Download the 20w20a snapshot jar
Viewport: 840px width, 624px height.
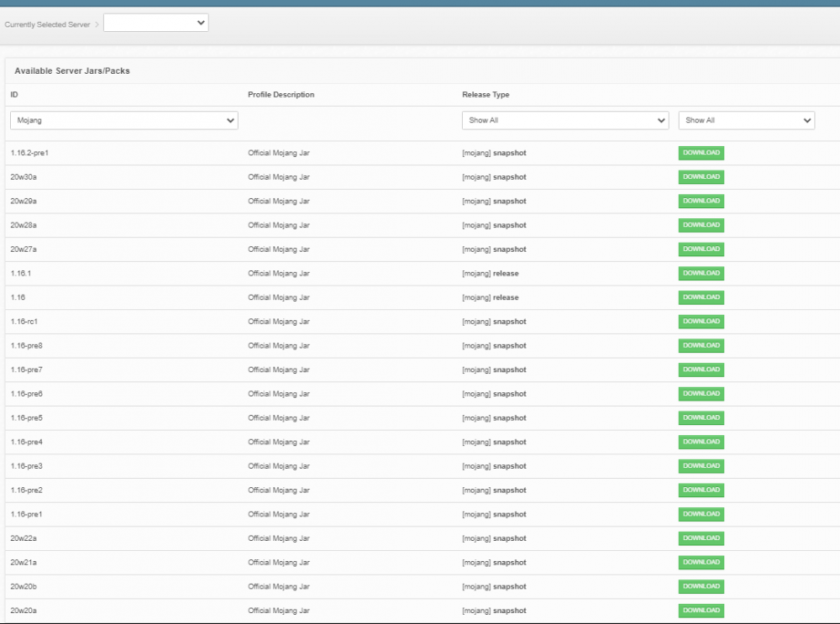pyautogui.click(x=701, y=611)
